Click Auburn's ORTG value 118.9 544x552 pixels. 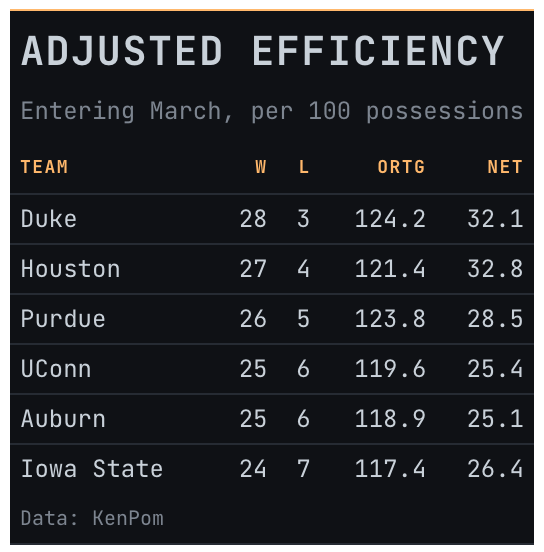pyautogui.click(x=390, y=419)
